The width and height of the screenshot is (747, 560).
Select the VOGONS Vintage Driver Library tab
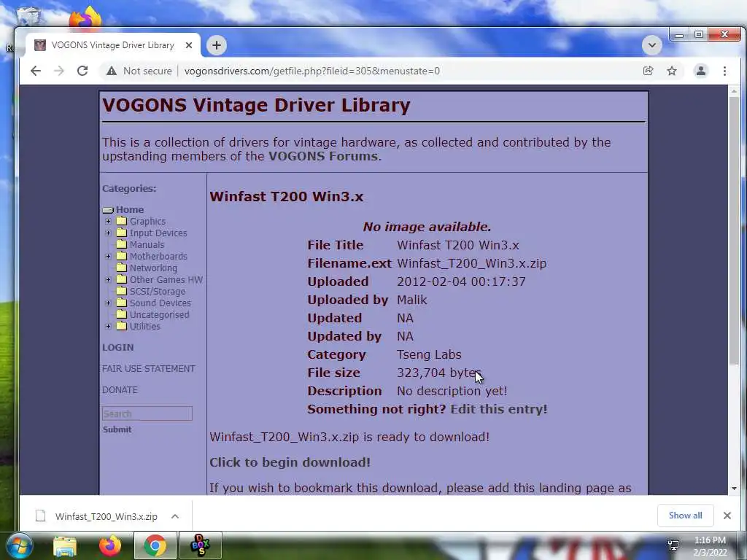(x=113, y=45)
